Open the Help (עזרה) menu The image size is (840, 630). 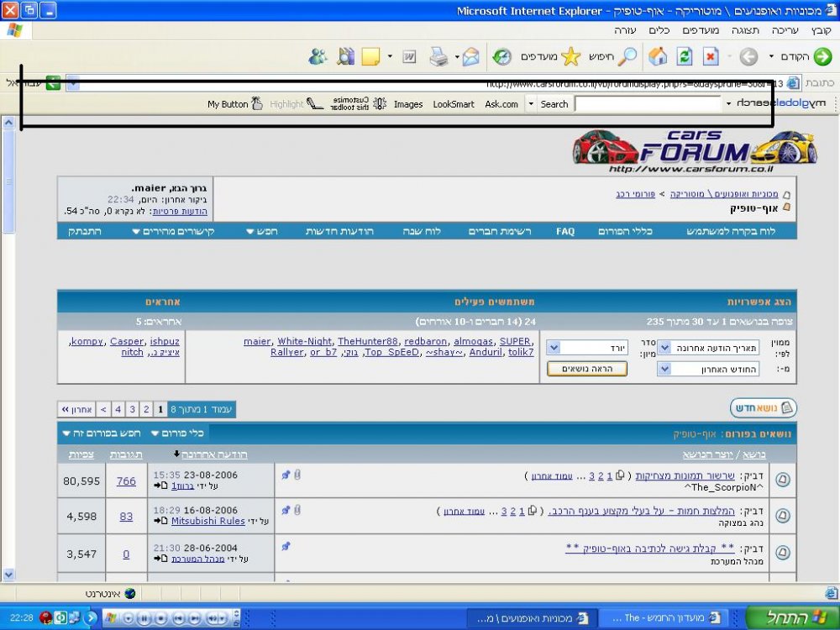(x=625, y=30)
